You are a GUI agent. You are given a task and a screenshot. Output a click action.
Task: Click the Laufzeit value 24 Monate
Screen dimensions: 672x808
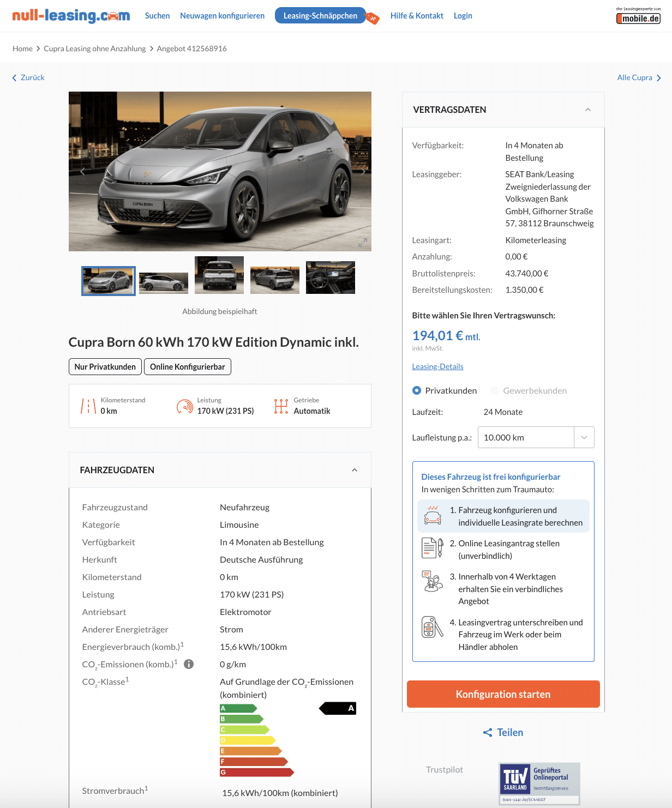click(x=503, y=412)
